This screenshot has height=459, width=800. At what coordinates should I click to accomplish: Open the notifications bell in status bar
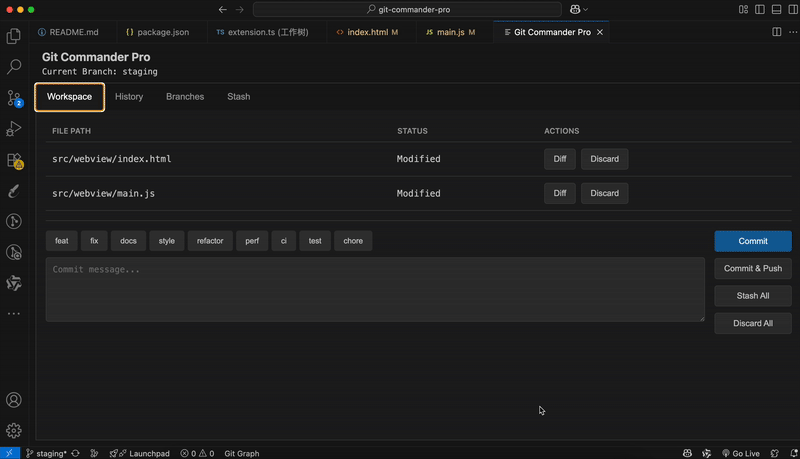(x=794, y=453)
